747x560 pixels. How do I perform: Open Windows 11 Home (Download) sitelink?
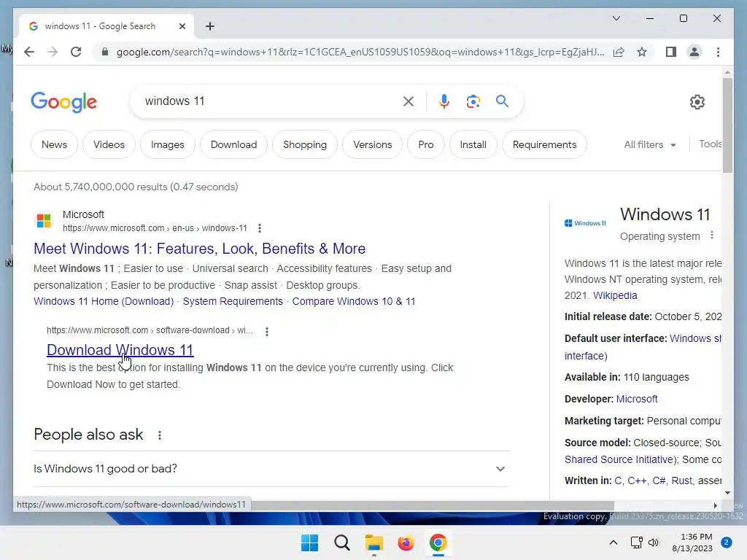tap(104, 301)
